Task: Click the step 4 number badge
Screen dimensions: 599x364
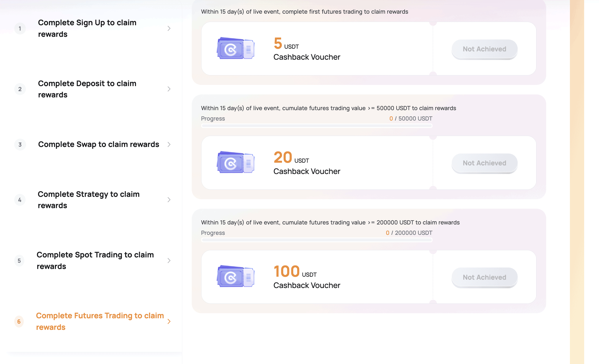Action: click(20, 200)
